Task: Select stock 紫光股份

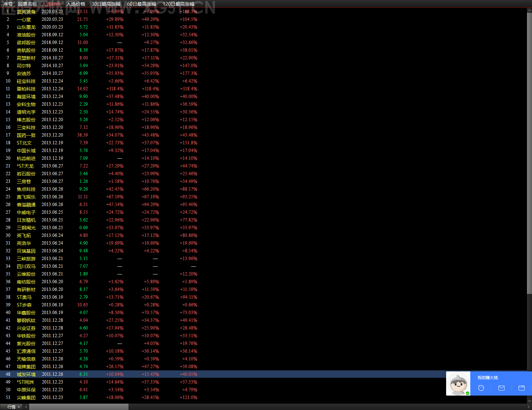Action: click(26, 344)
